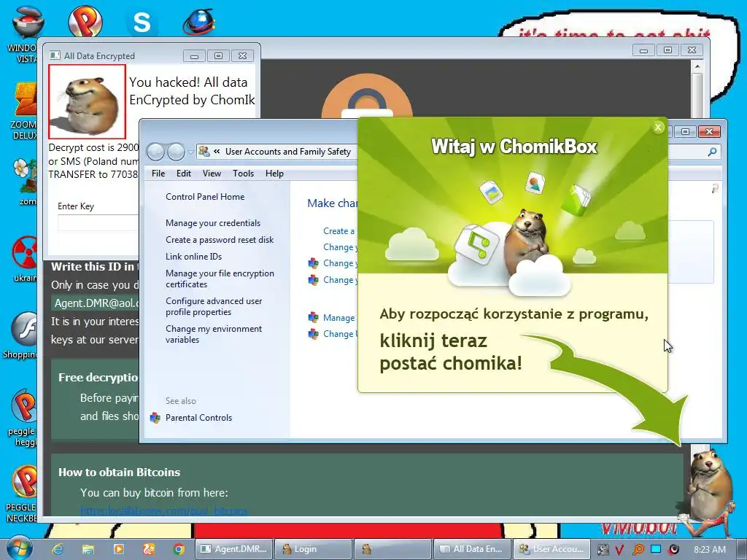Click the blue monitor tray icon

pyautogui.click(x=656, y=549)
